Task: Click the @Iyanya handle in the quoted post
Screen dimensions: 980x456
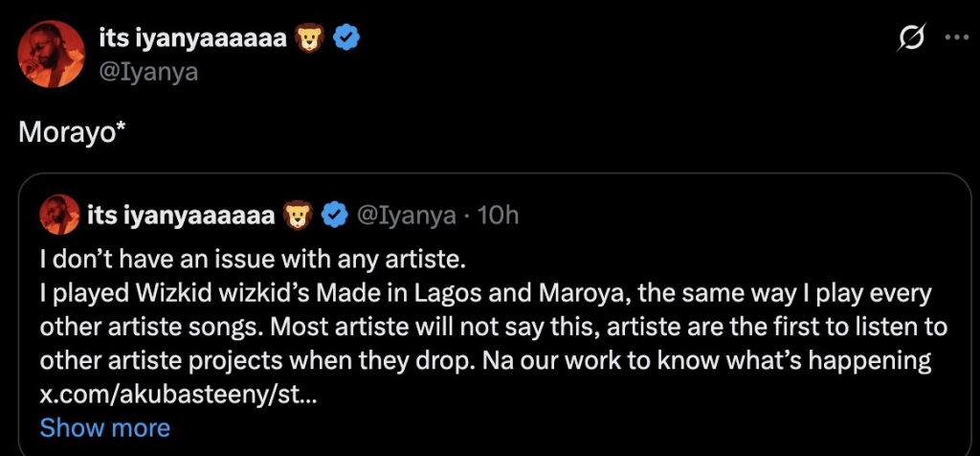Action: pyautogui.click(x=406, y=216)
